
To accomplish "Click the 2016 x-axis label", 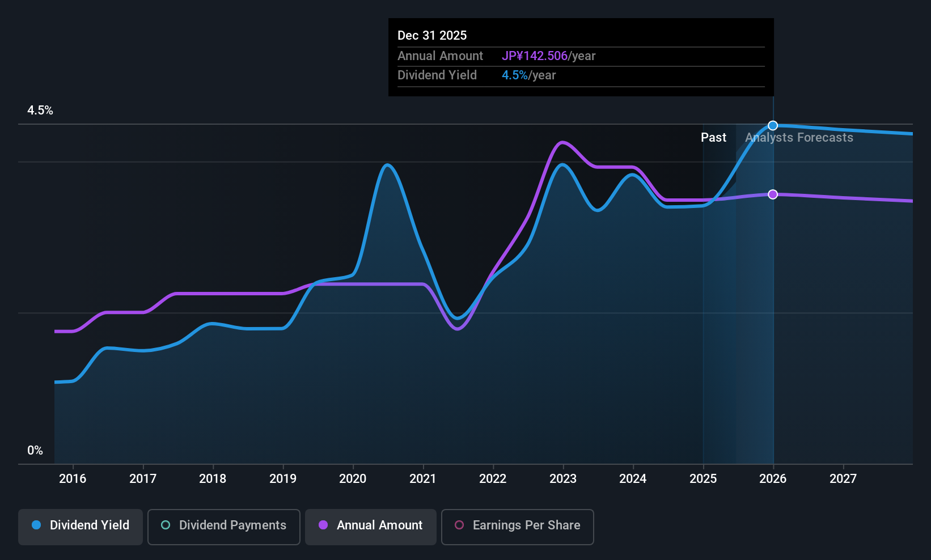I will (x=73, y=478).
